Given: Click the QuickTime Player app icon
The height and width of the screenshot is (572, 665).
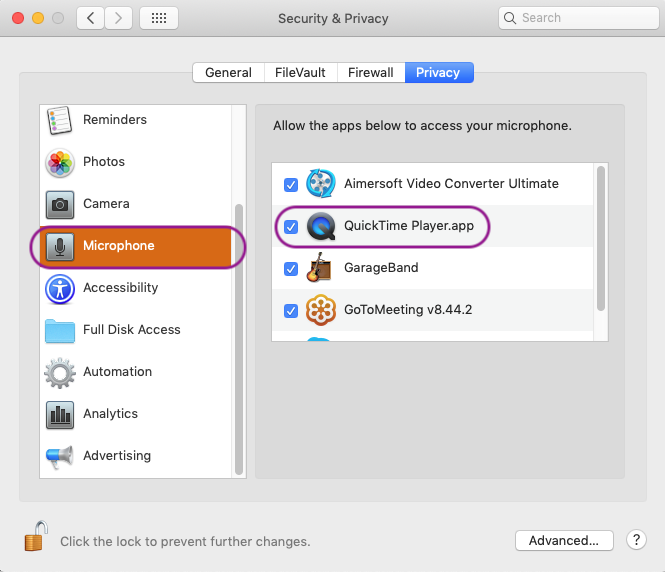Looking at the screenshot, I should coord(321,226).
